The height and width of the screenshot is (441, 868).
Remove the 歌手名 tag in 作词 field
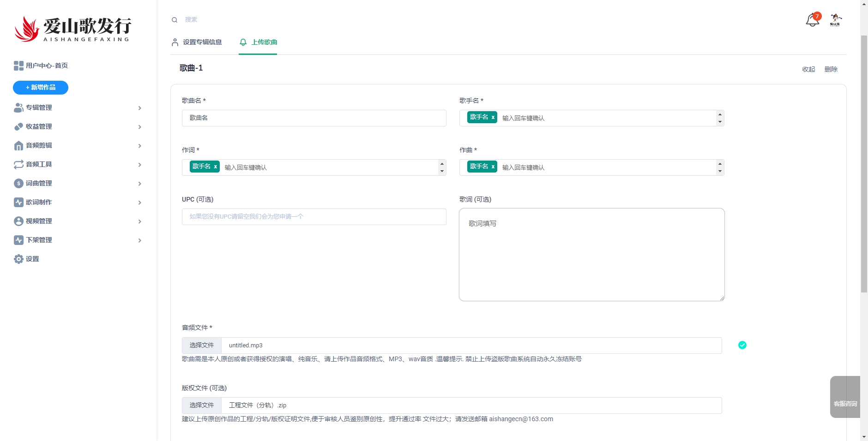[215, 167]
